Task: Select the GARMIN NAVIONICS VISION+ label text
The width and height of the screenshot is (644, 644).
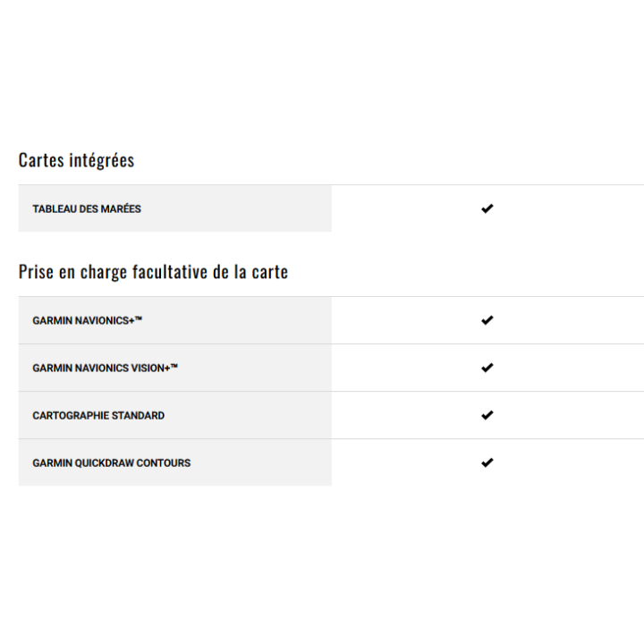Action: 101,368
